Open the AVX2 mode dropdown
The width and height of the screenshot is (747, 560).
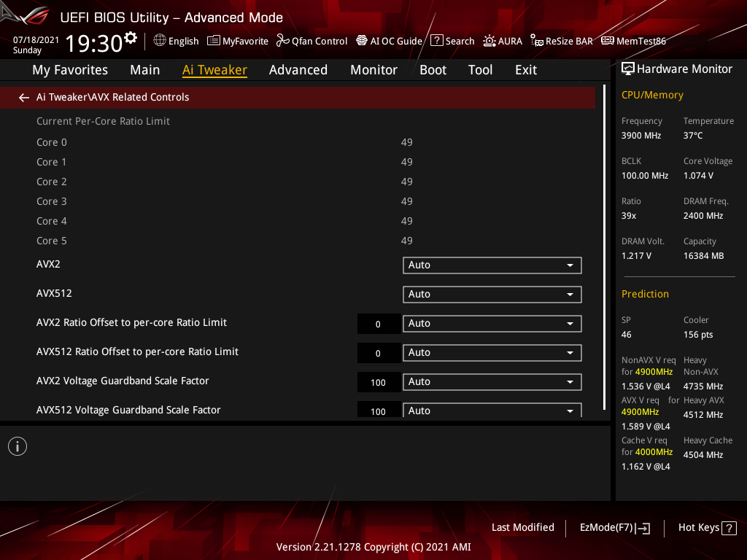tap(492, 265)
